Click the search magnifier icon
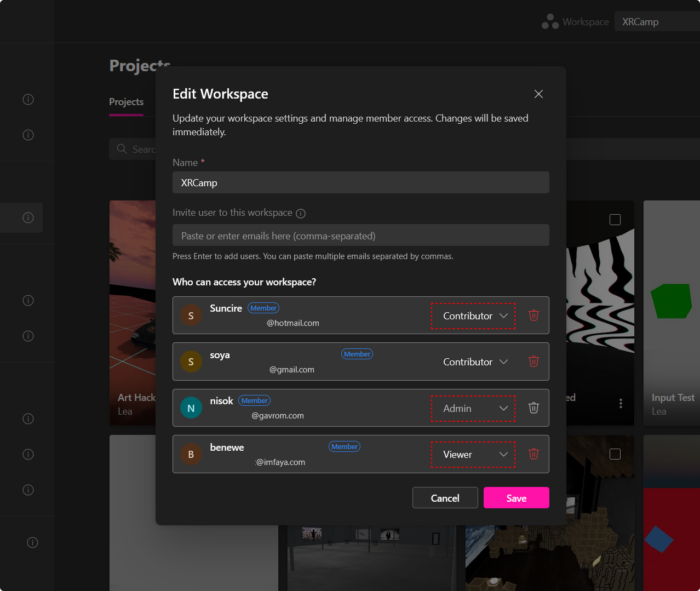Screen dimensions: 700x591 click(x=122, y=149)
